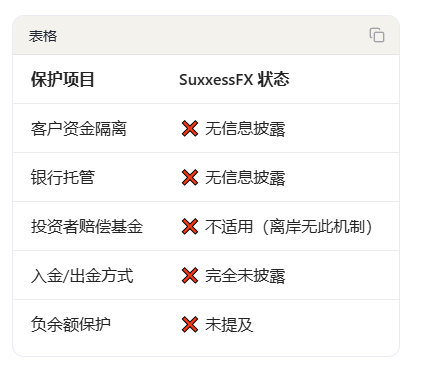Click the red X in the 入金/出金方式 row
This screenshot has width=443, height=368.
coord(190,276)
